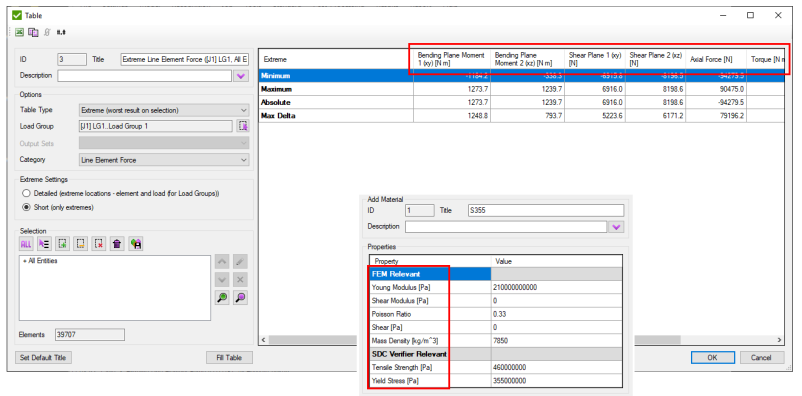Click the Load Group selector icon
Image resolution: width=802 pixels, height=396 pixels.
tap(243, 126)
